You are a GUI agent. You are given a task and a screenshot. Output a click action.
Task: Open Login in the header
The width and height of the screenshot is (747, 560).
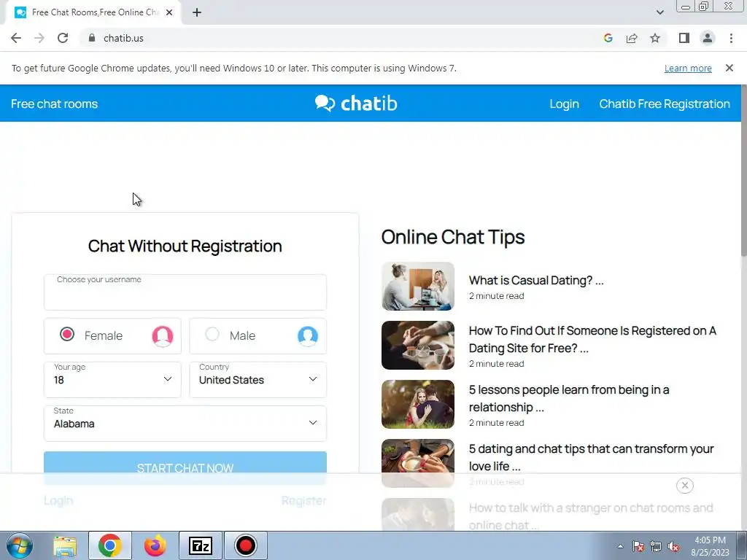pos(564,104)
